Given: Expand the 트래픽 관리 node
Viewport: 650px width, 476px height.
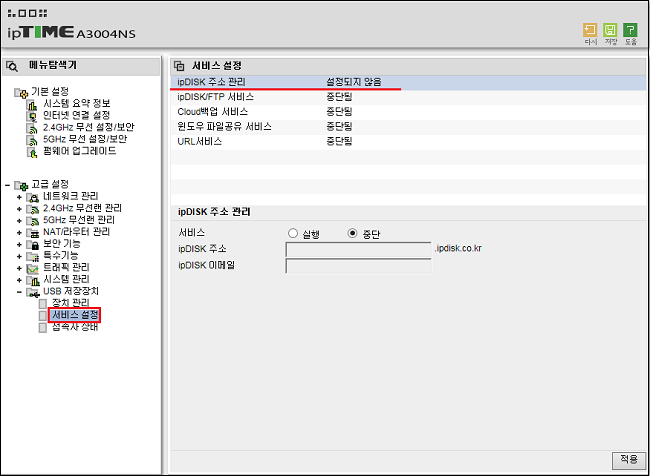Looking at the screenshot, I should point(19,268).
